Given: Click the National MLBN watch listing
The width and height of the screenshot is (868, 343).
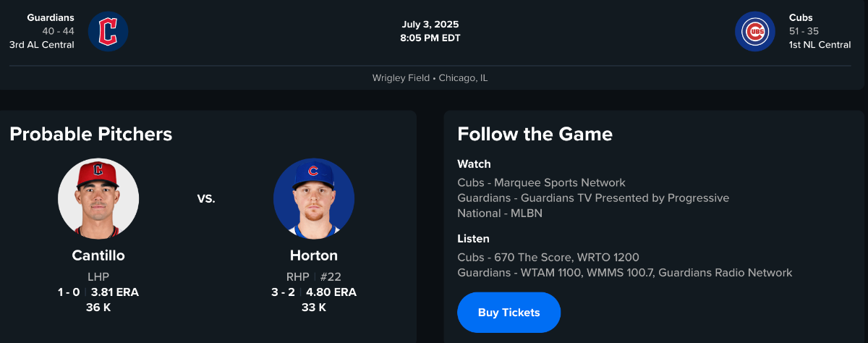Looking at the screenshot, I should pyautogui.click(x=499, y=213).
